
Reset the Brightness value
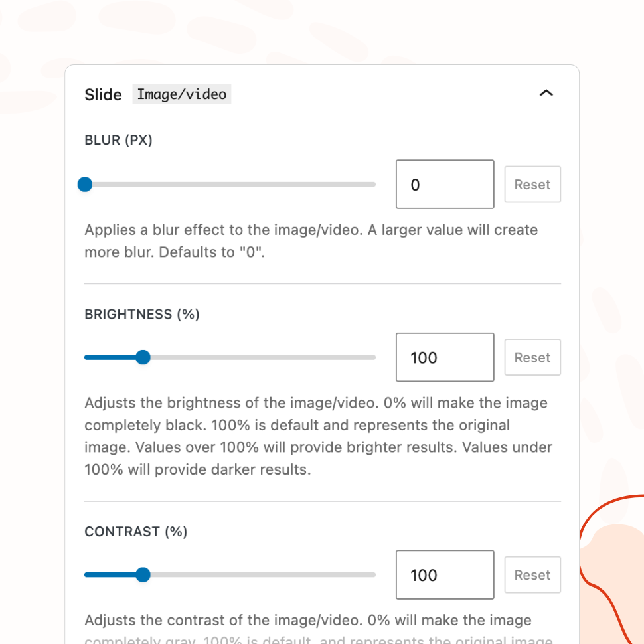tap(532, 358)
